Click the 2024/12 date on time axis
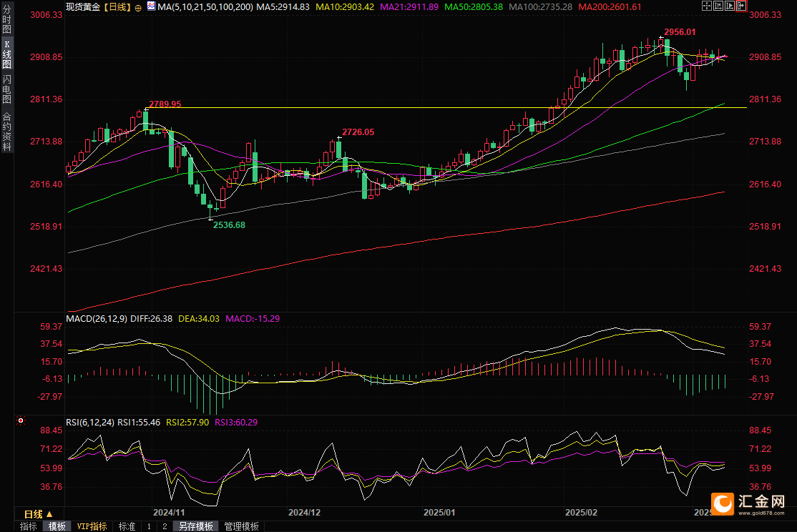This screenshot has height=532, width=797. 305,512
